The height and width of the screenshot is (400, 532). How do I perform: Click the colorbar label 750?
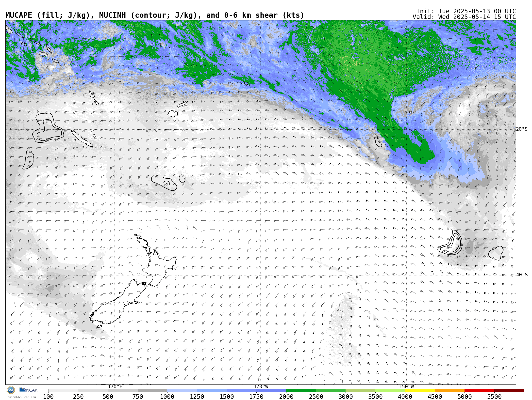(138, 397)
